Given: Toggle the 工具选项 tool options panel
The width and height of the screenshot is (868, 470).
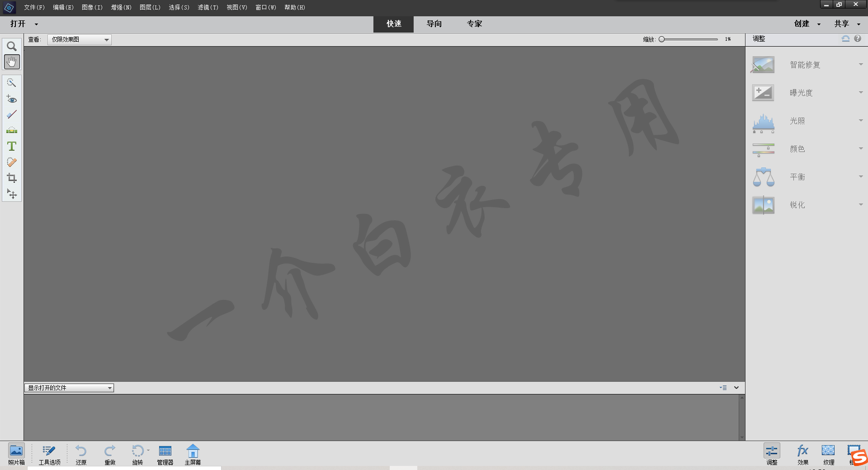Looking at the screenshot, I should (49, 454).
